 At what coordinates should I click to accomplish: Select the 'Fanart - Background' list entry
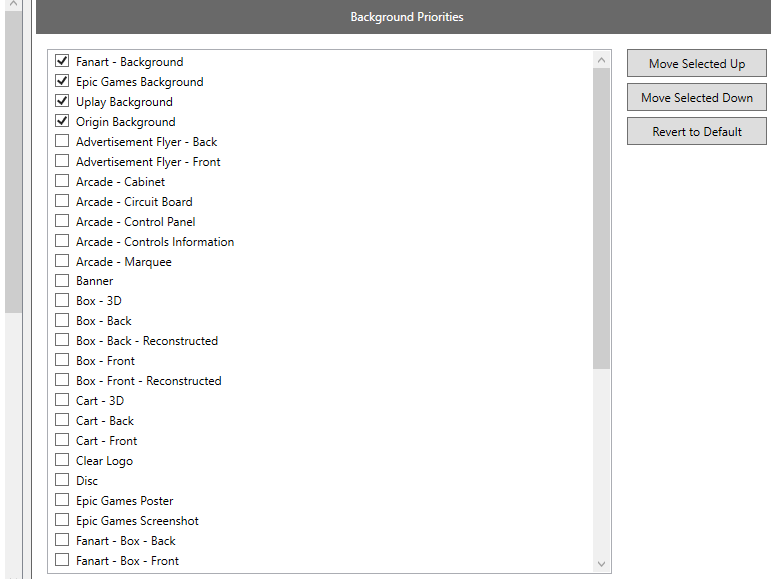point(129,62)
